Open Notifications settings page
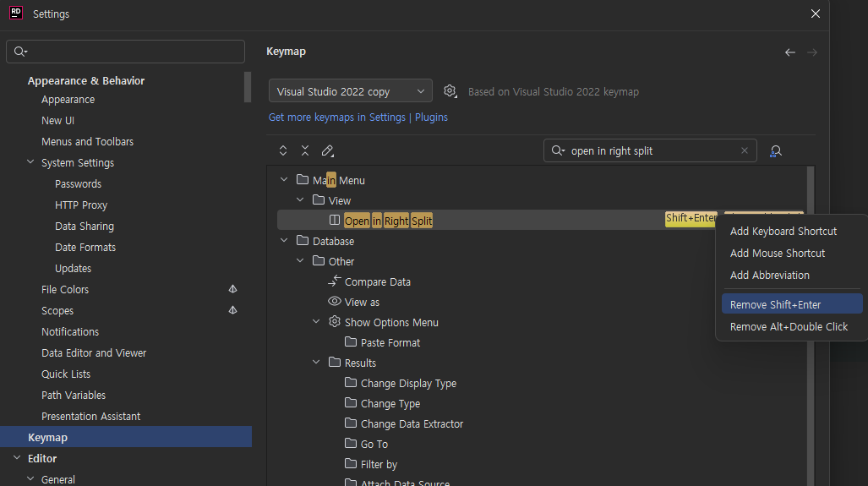This screenshot has width=868, height=486. [70, 331]
